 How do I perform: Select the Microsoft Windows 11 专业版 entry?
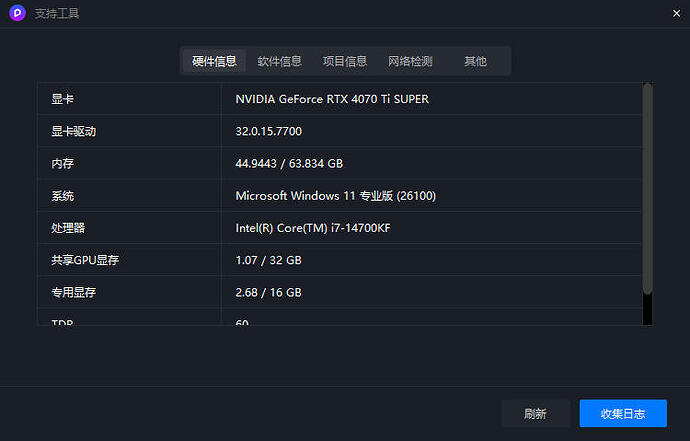click(x=335, y=196)
